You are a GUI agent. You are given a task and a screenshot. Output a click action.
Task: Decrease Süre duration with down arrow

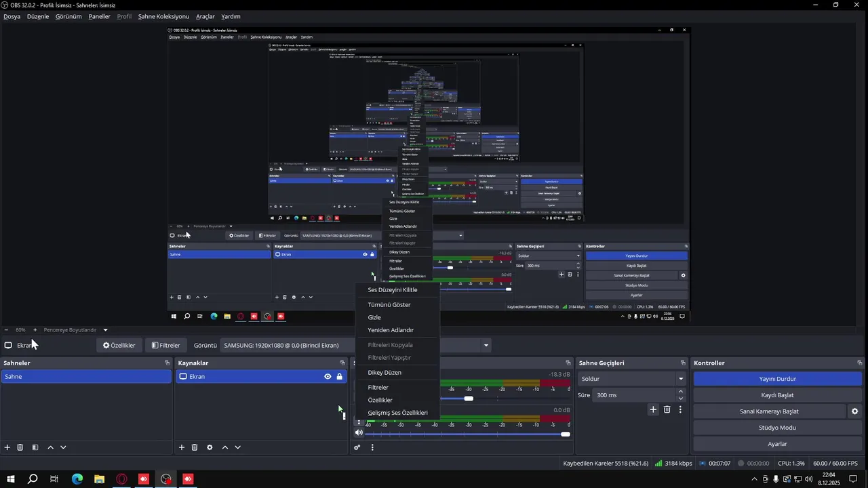(681, 399)
